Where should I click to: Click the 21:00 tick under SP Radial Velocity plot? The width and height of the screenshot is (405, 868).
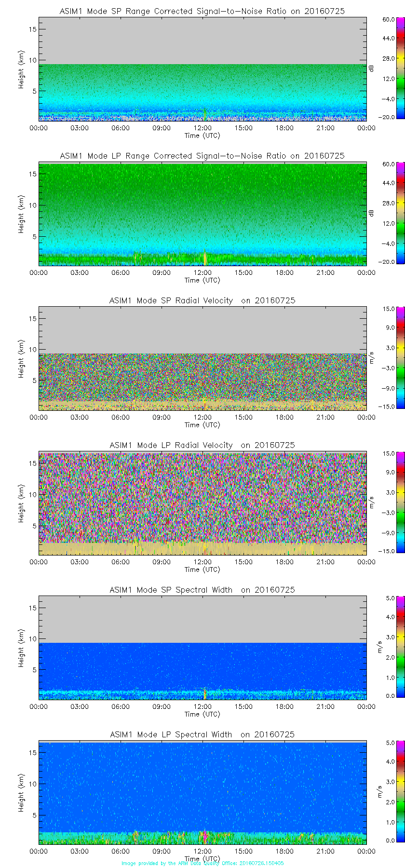(325, 417)
